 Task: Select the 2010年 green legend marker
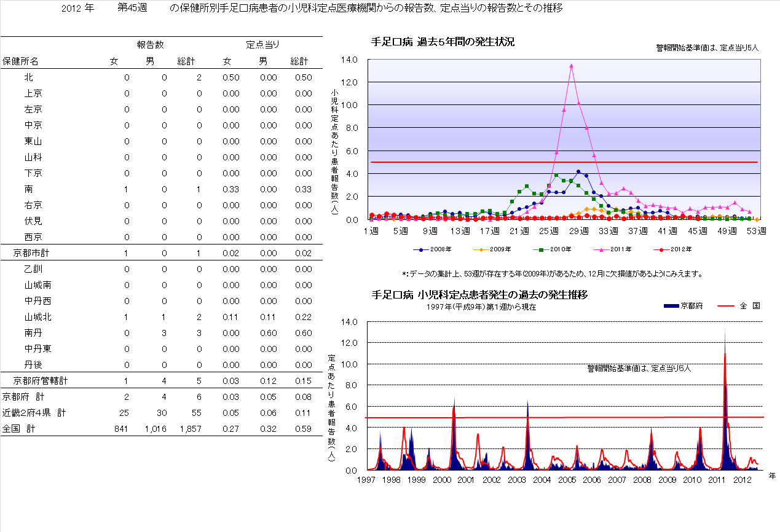click(x=542, y=249)
